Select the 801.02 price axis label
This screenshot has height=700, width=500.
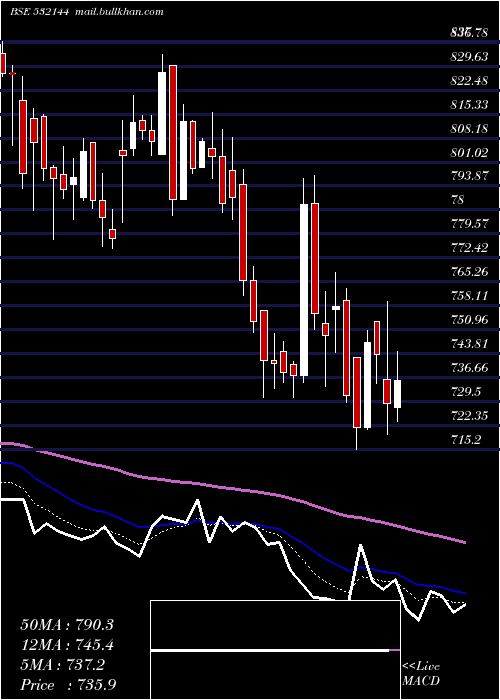(468, 153)
